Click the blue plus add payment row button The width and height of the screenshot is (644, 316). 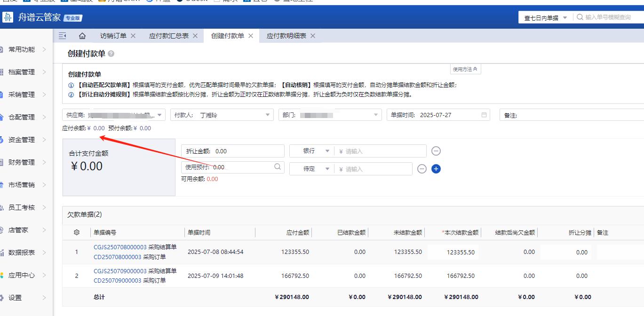[x=436, y=169]
